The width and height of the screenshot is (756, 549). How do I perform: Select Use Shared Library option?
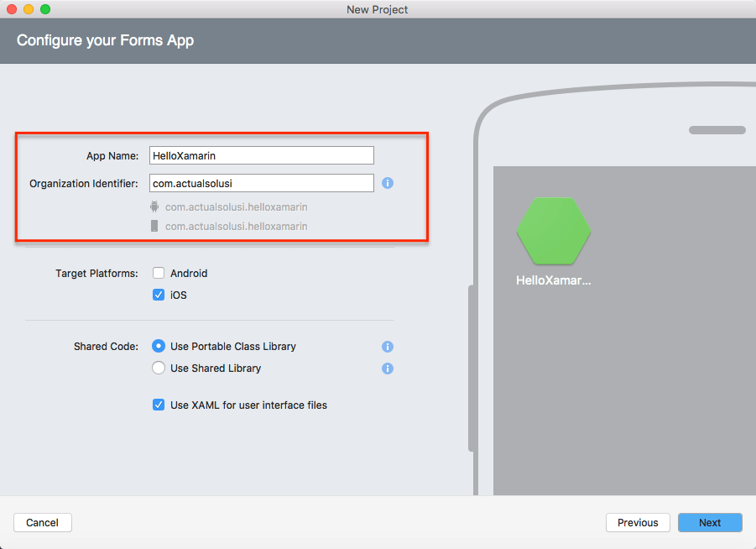coord(159,369)
